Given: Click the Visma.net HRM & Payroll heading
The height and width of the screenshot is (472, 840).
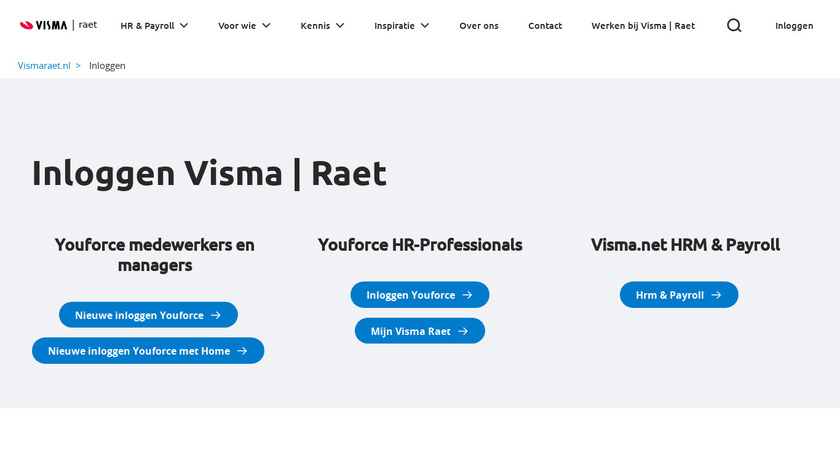Looking at the screenshot, I should pos(685,245).
